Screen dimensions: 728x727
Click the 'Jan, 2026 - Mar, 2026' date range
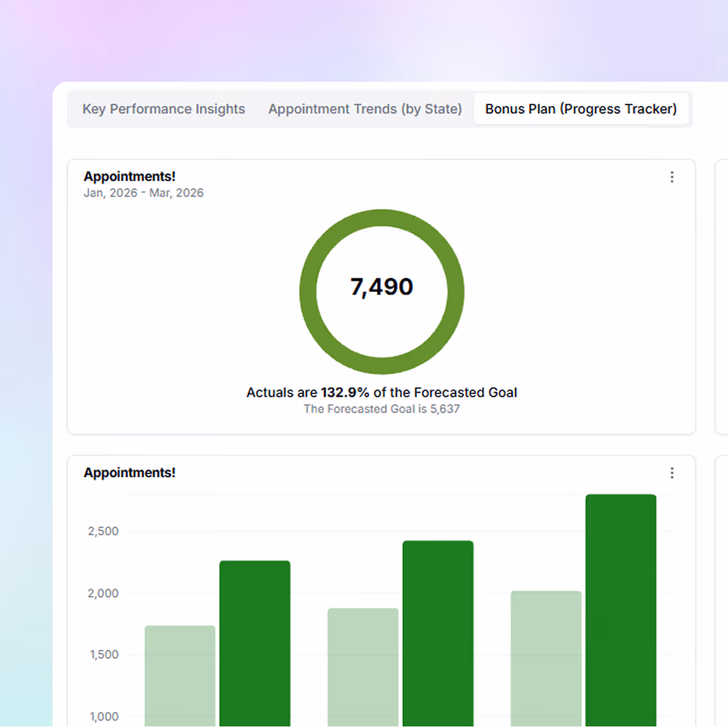pyautogui.click(x=143, y=193)
